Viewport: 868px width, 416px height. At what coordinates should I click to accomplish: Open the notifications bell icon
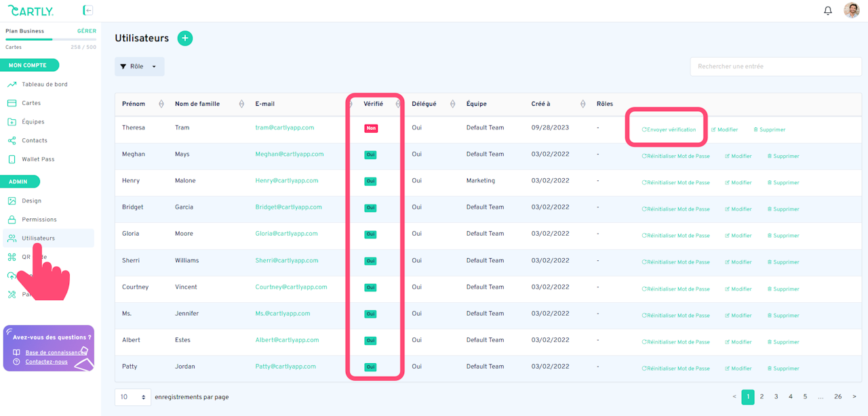point(828,11)
